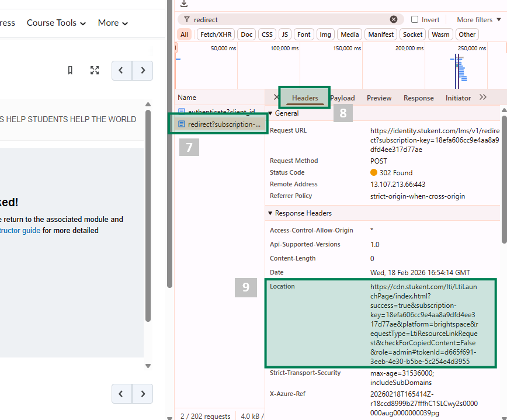This screenshot has height=420, width=507.
Task: Go to previous page with top arrow
Action: (121, 71)
